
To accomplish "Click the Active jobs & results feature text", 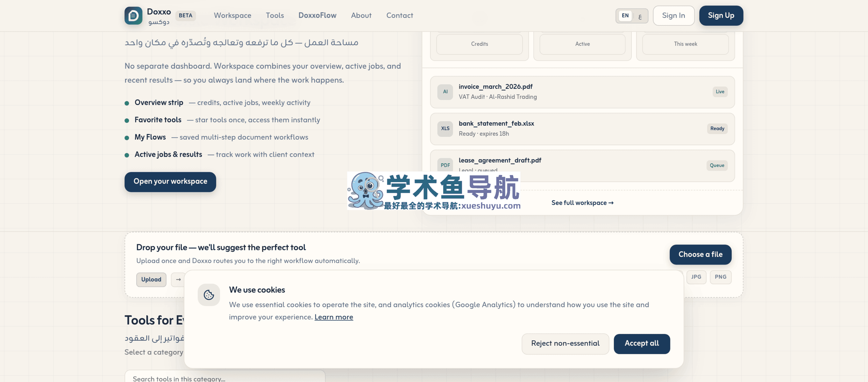I will tap(168, 155).
